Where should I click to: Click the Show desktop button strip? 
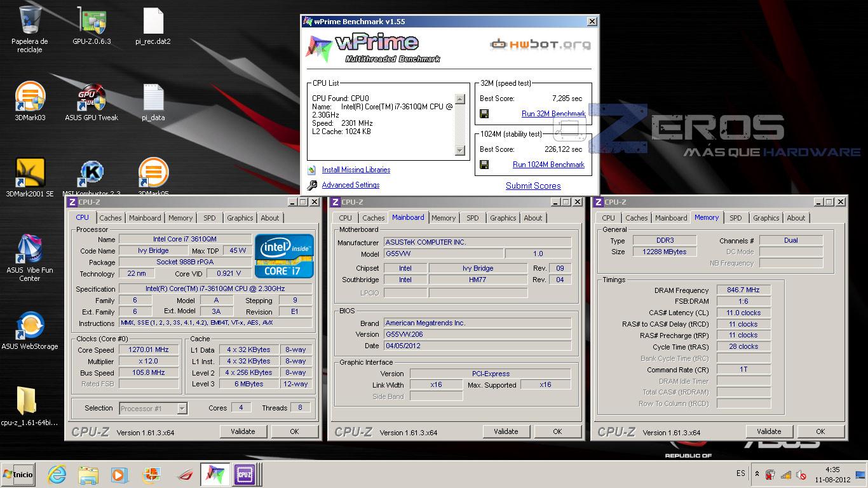861,475
